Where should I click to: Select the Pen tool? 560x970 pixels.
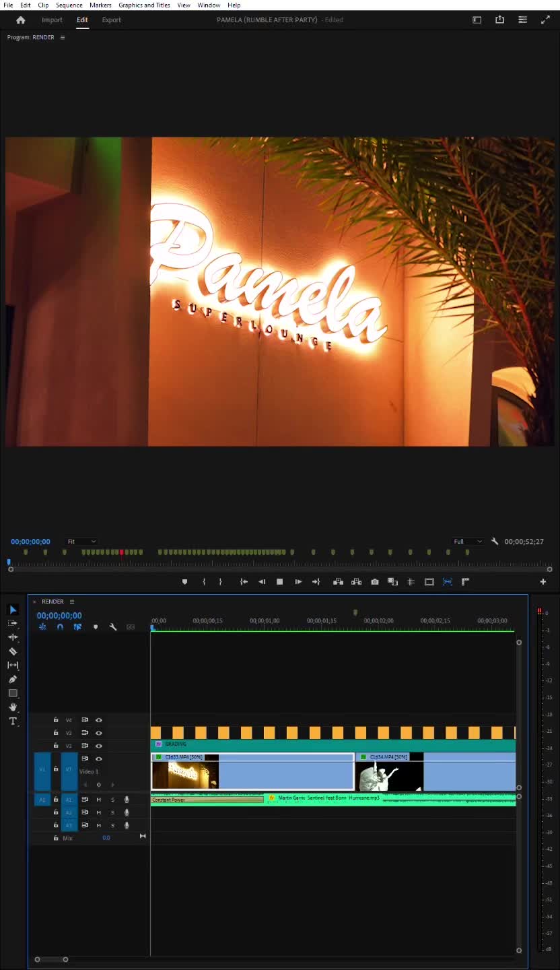pyautogui.click(x=13, y=679)
